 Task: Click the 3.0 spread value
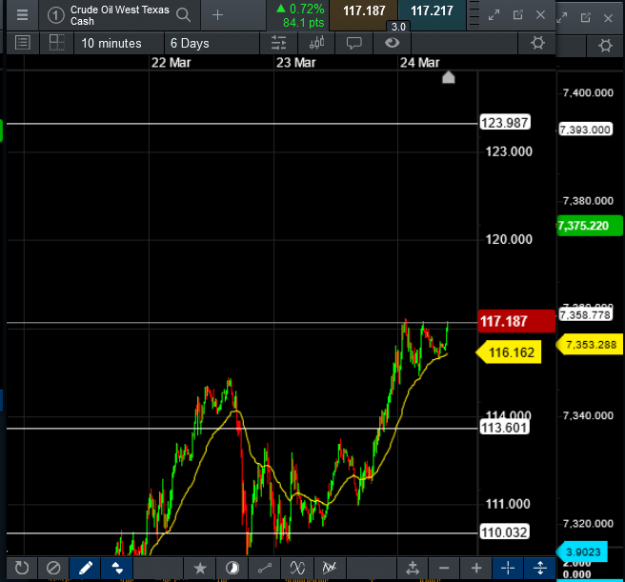click(398, 27)
